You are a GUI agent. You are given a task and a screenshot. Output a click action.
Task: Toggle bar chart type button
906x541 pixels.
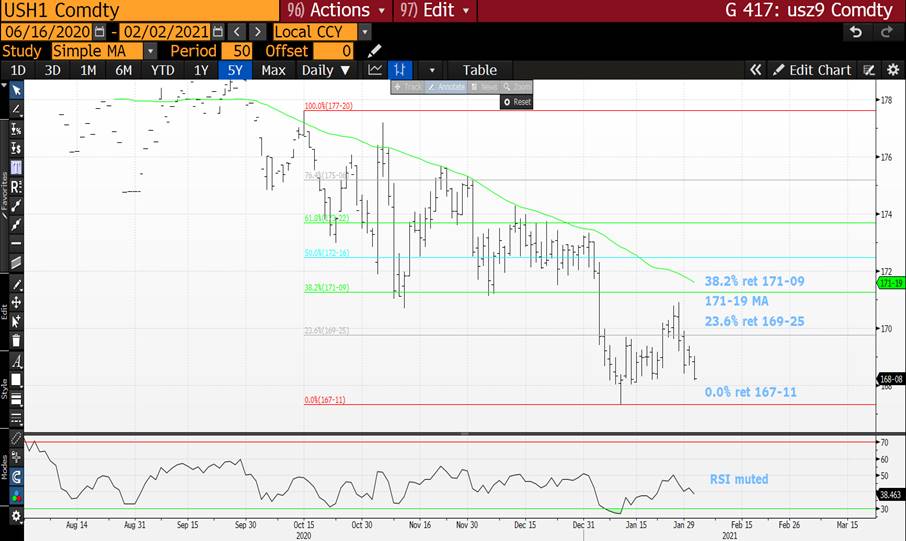pyautogui.click(x=400, y=70)
